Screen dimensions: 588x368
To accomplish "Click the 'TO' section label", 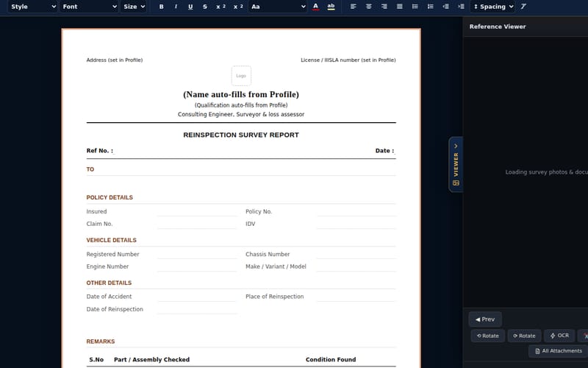I will [90, 169].
